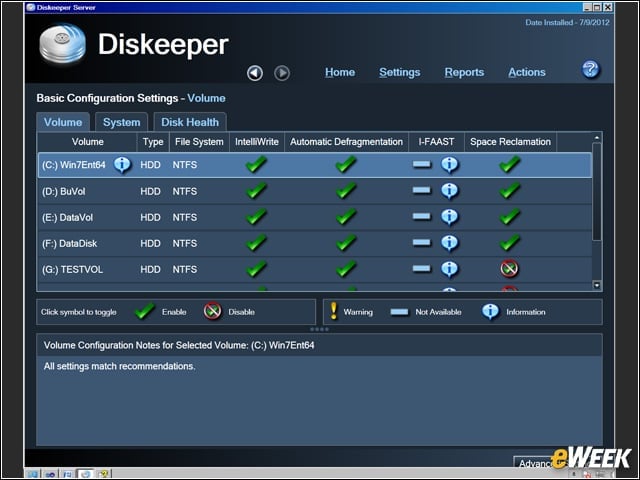The height and width of the screenshot is (480, 640).
Task: Click the Warning exclamation legend icon
Action: pyautogui.click(x=333, y=311)
